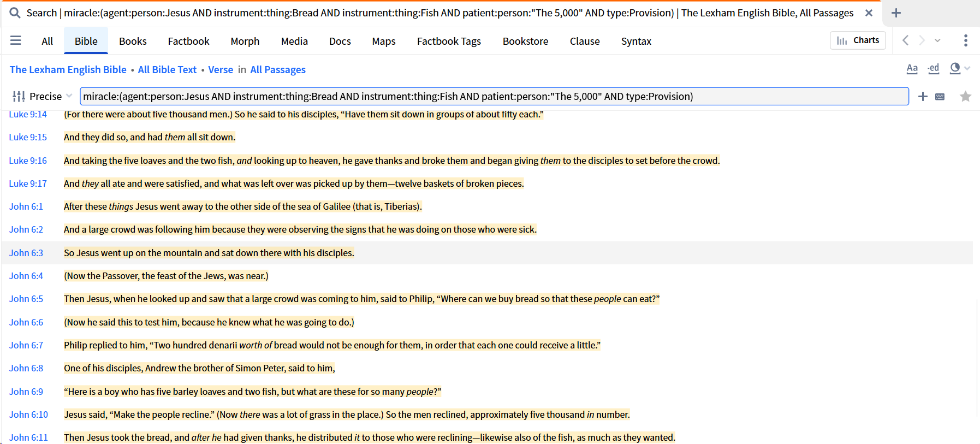Toggle the -ed match all forms option

(934, 69)
